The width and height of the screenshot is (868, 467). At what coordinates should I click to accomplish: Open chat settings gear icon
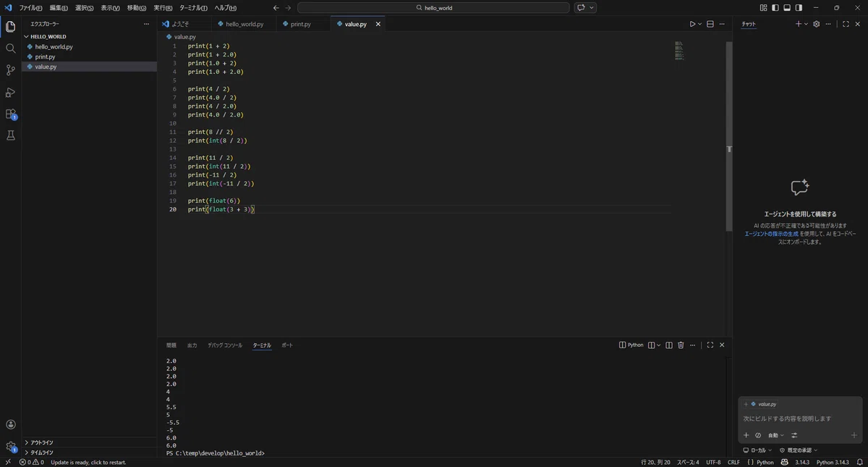(x=817, y=24)
